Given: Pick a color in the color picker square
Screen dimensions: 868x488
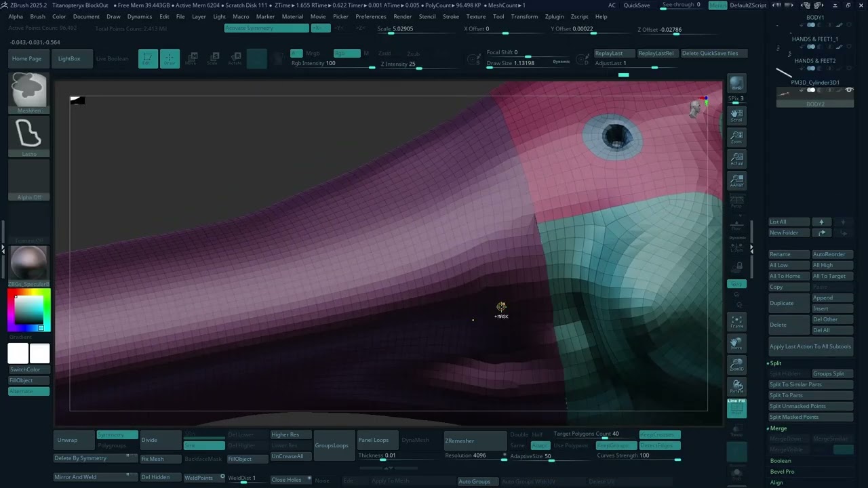Looking at the screenshot, I should click(29, 309).
